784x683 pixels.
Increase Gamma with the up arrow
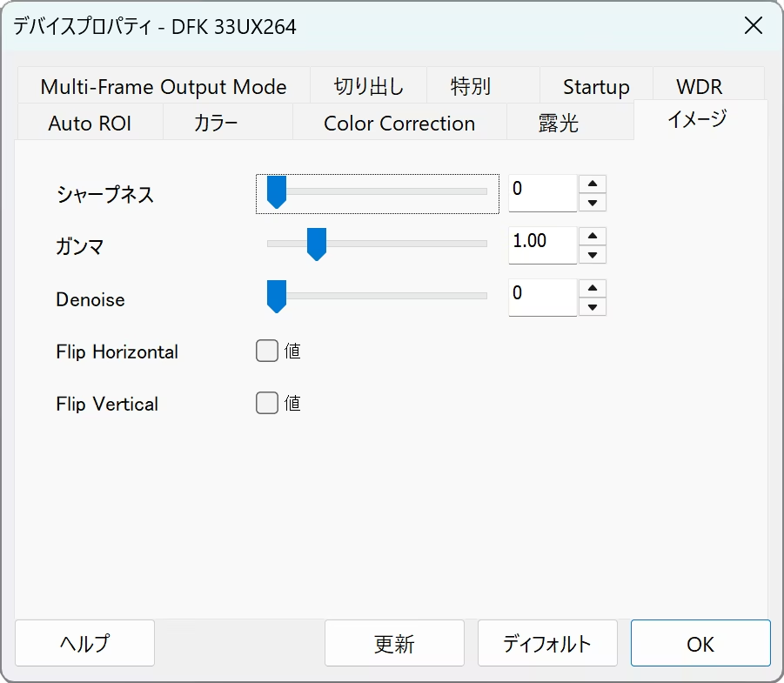point(593,236)
